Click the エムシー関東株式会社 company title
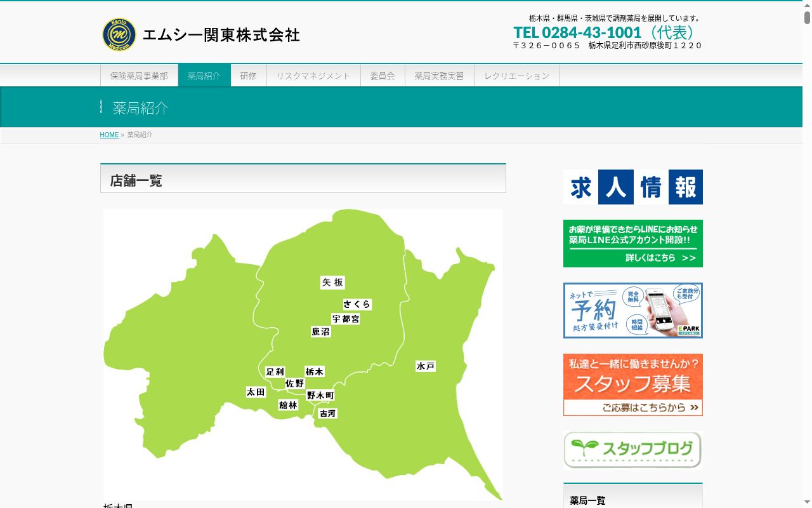This screenshot has width=812, height=508. 221,35
